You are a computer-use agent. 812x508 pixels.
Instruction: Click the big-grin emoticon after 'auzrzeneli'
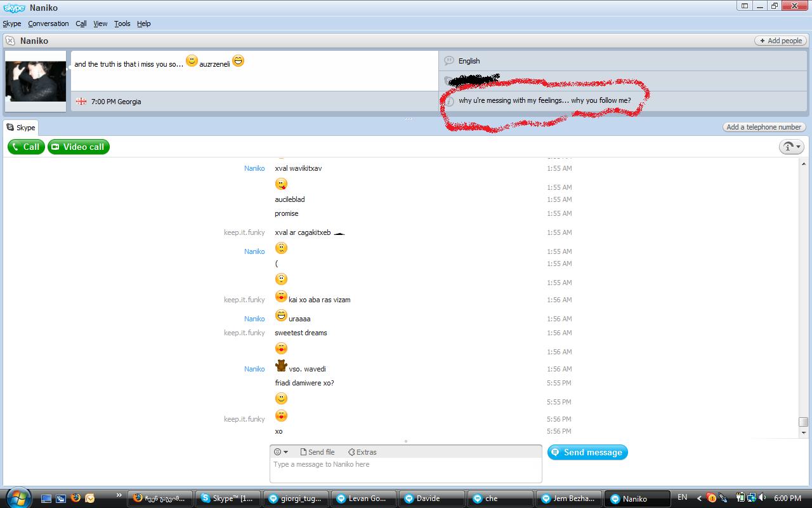[x=238, y=61]
